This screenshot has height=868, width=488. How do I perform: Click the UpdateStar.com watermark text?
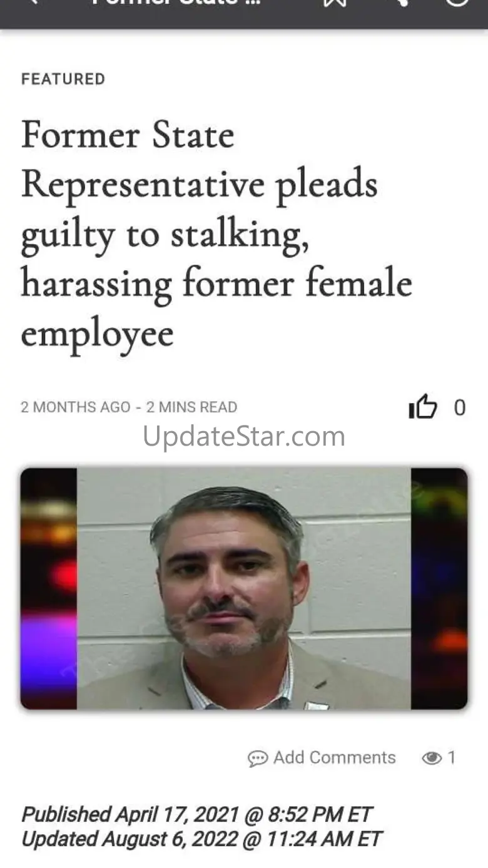(x=244, y=436)
